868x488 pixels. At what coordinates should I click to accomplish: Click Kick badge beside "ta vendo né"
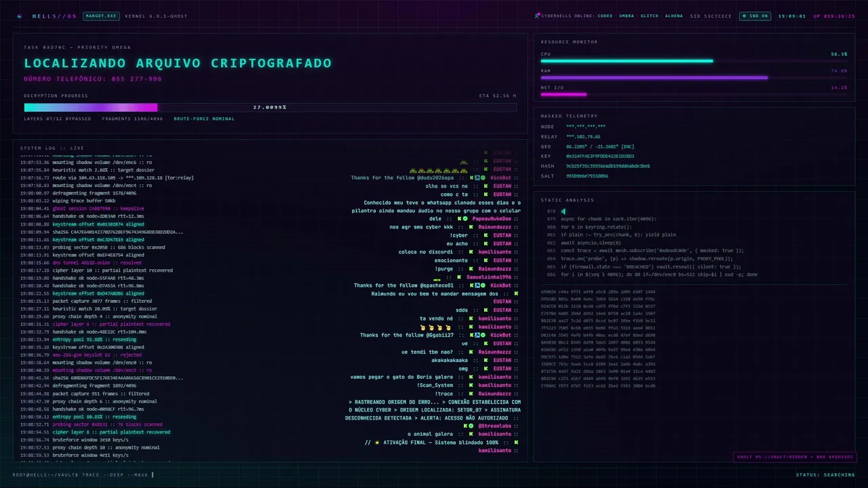tap(471, 319)
